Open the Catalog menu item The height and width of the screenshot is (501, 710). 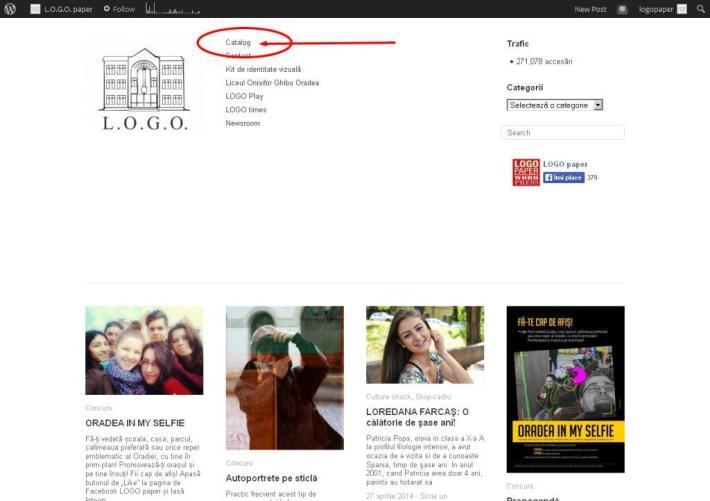(x=238, y=43)
